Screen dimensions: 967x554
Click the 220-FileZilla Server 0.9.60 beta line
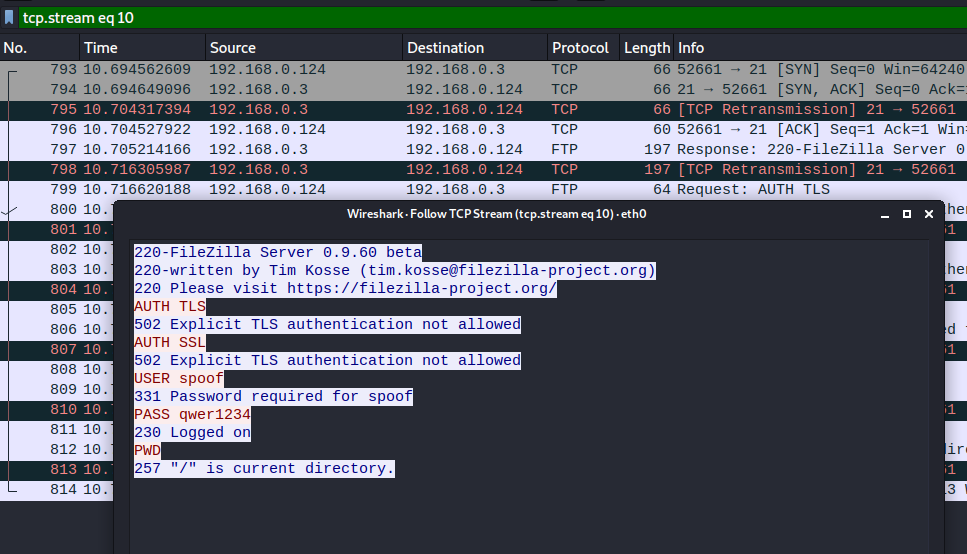point(278,252)
